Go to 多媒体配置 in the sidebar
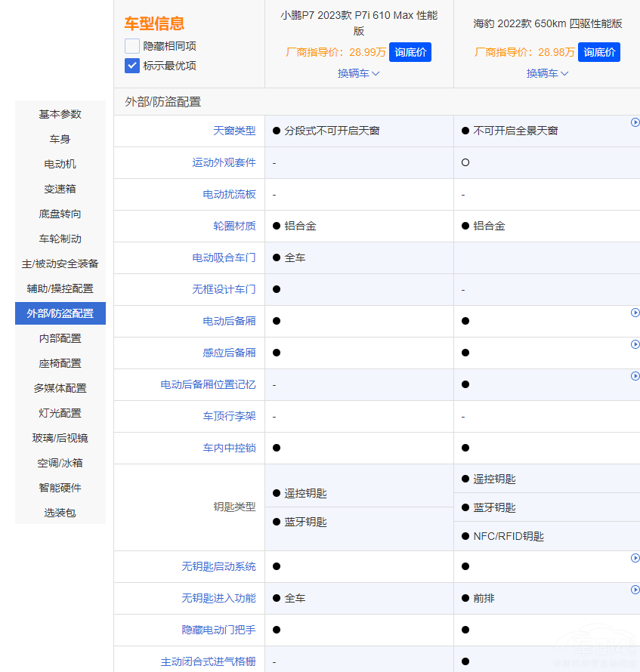 coord(60,388)
